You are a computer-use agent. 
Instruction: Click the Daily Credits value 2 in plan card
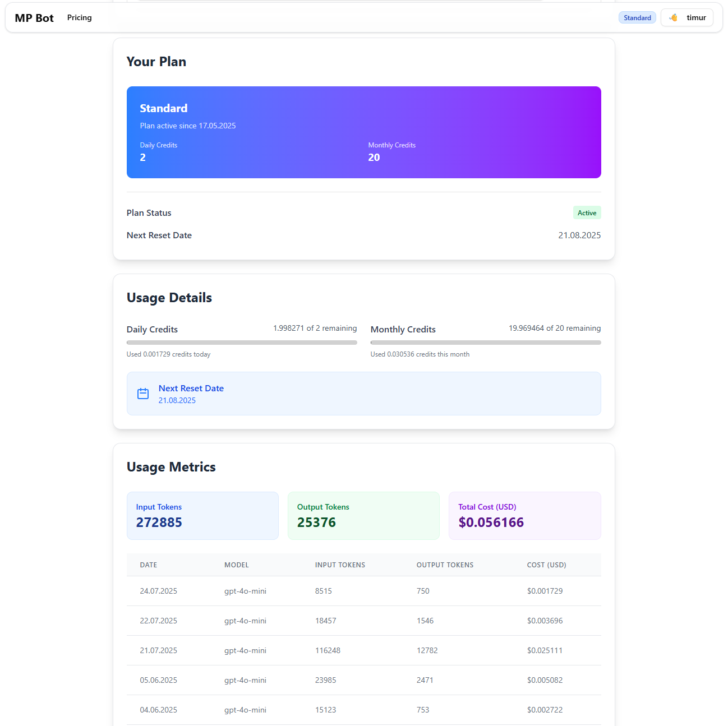143,158
